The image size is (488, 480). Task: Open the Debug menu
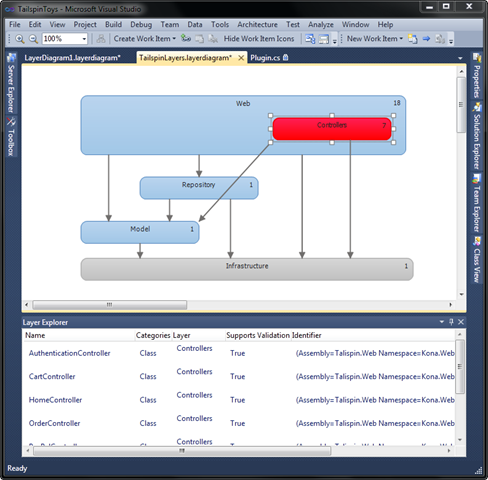(x=141, y=24)
